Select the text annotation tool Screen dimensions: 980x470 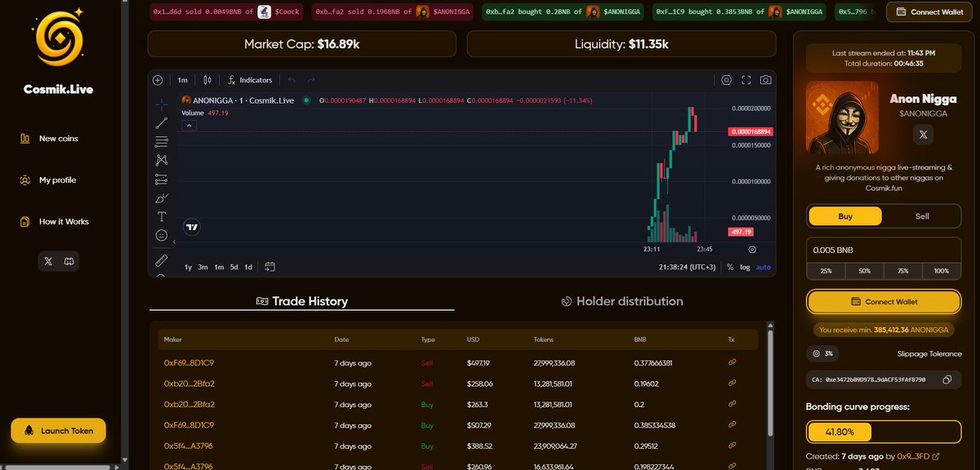click(162, 216)
